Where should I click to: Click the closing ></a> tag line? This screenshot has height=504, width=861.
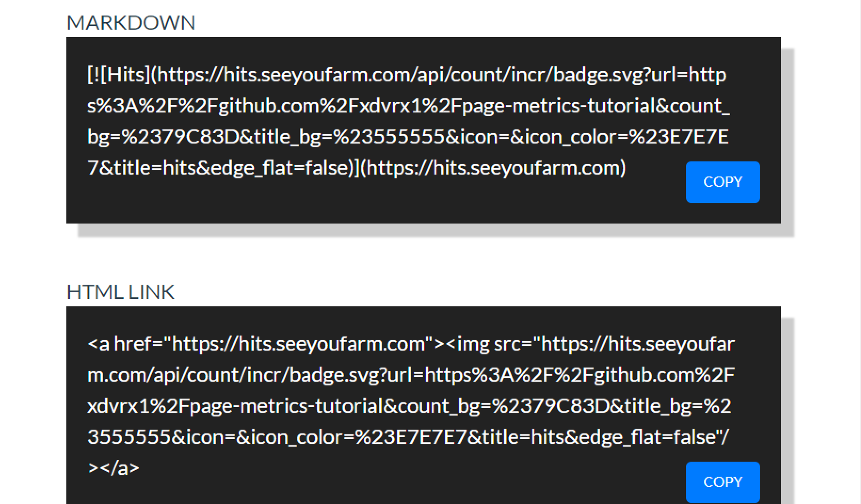(x=113, y=468)
